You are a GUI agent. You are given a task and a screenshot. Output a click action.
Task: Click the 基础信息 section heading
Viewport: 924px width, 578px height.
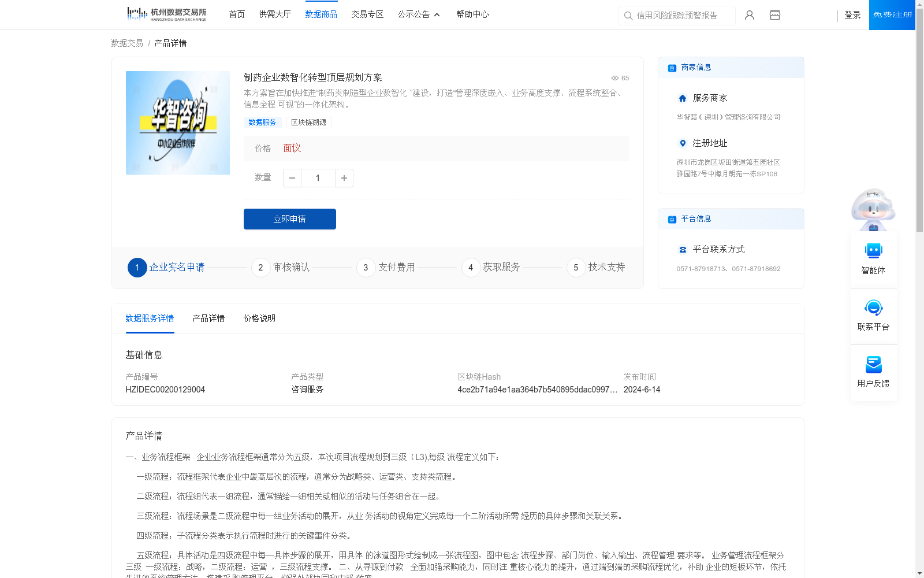144,355
